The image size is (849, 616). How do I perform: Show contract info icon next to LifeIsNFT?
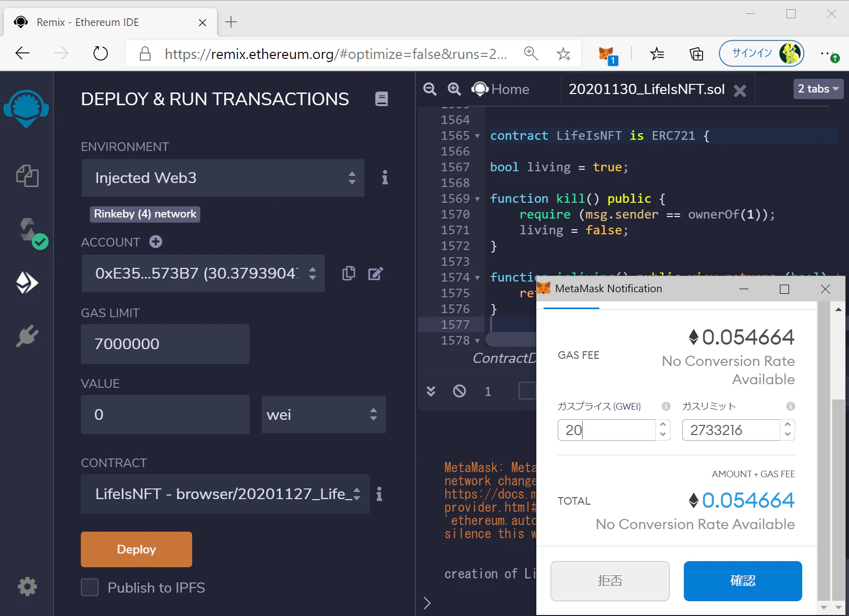(x=379, y=494)
